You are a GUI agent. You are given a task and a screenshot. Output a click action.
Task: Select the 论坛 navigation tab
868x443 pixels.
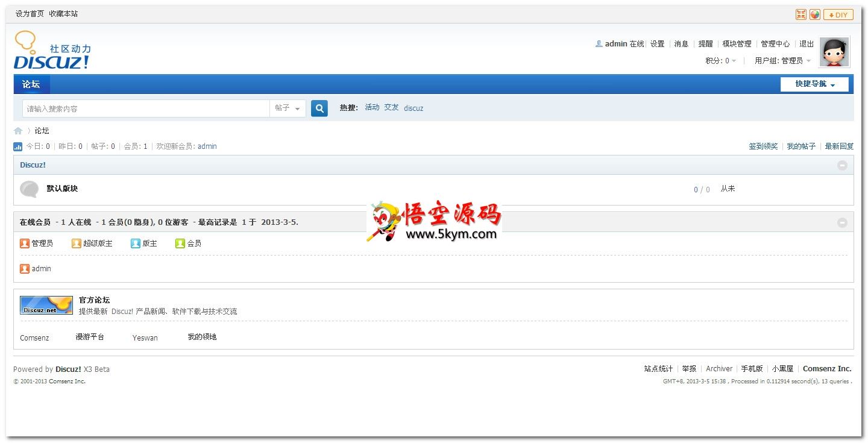[31, 84]
